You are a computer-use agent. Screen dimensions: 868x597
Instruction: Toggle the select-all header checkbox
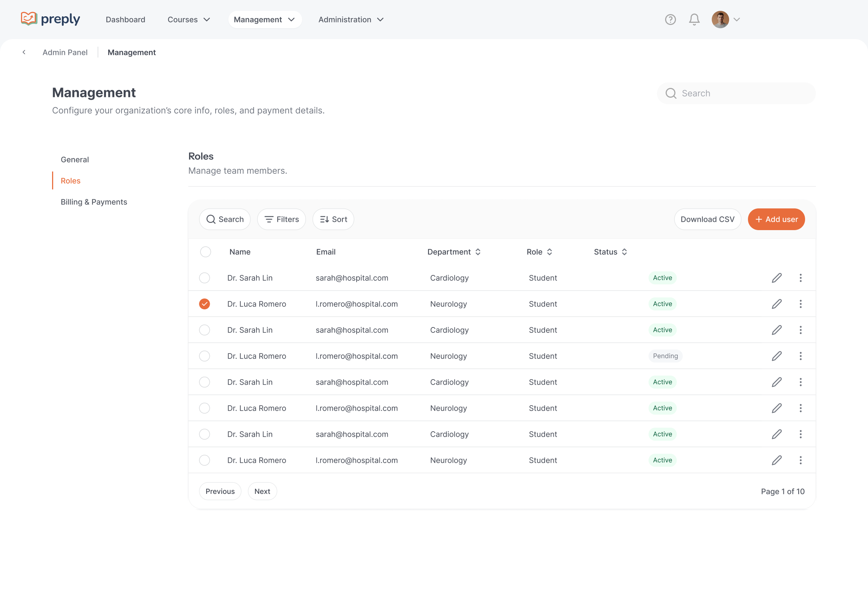pyautogui.click(x=205, y=252)
